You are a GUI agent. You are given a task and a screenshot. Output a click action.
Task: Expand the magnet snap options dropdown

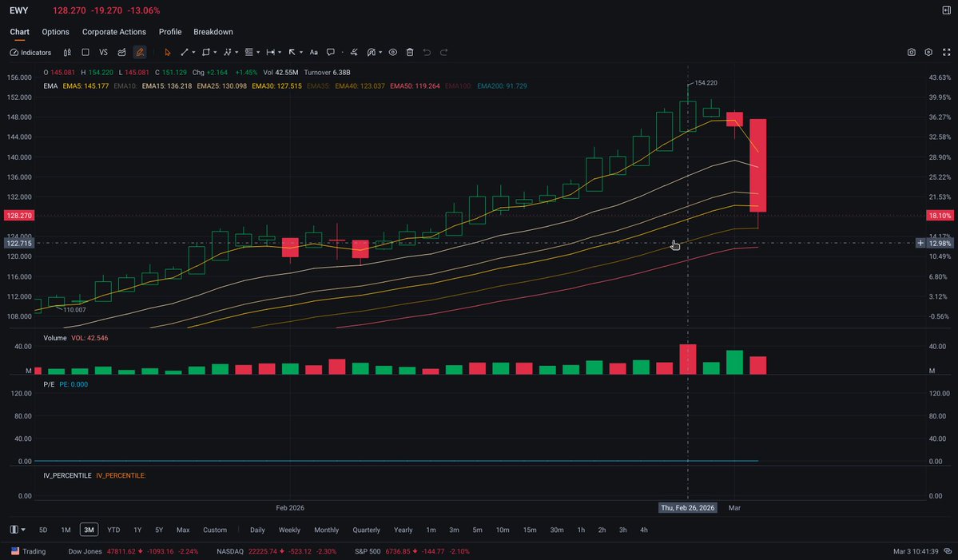tap(380, 53)
